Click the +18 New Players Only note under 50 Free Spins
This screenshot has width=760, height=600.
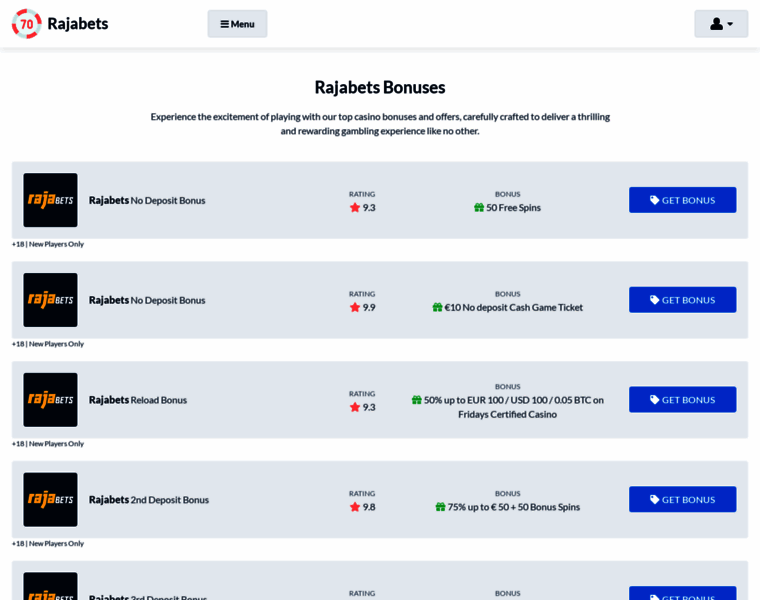48,244
